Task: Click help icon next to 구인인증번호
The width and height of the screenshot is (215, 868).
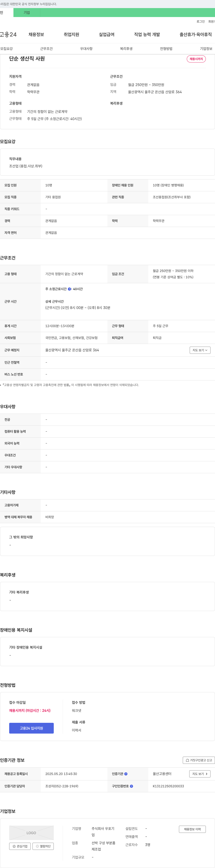Action: pyautogui.click(x=131, y=786)
